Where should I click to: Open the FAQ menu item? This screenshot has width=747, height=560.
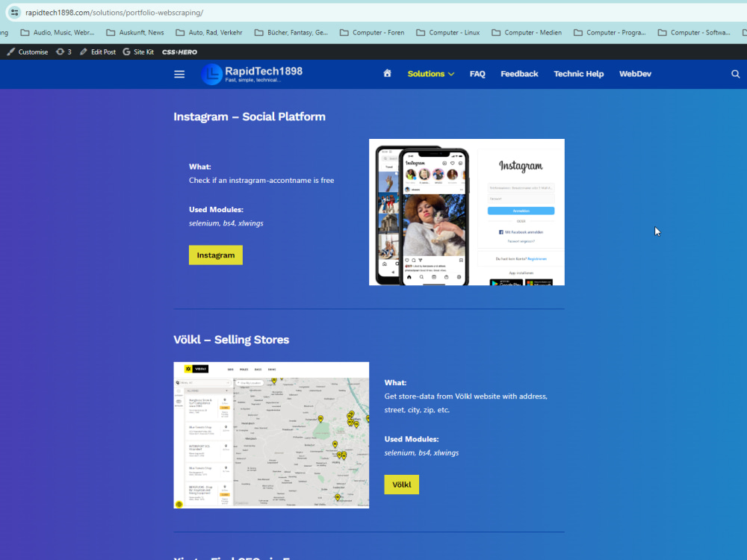477,74
